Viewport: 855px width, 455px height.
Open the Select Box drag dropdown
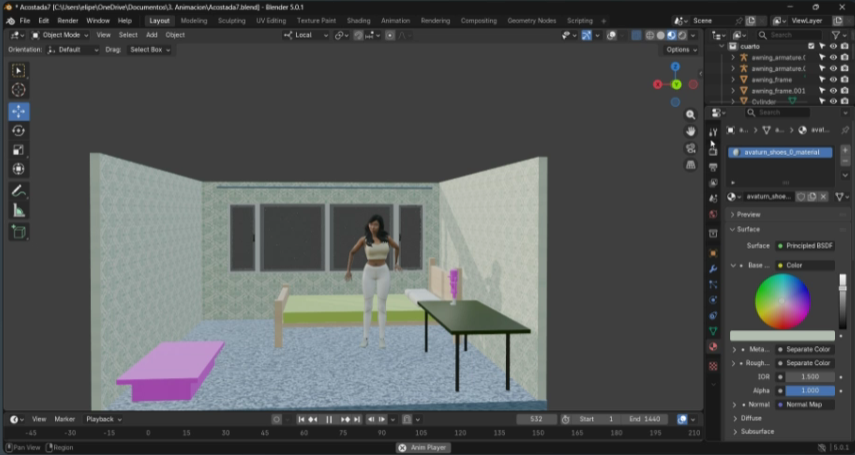(150, 49)
